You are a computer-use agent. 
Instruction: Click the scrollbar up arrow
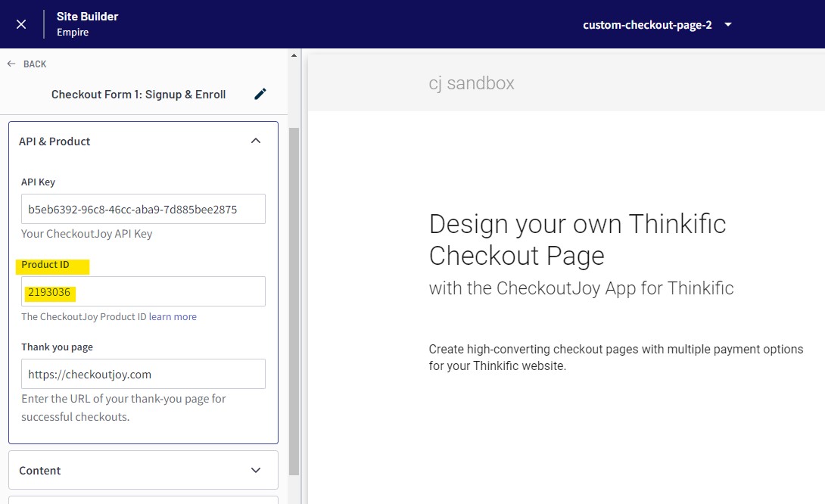[x=294, y=55]
